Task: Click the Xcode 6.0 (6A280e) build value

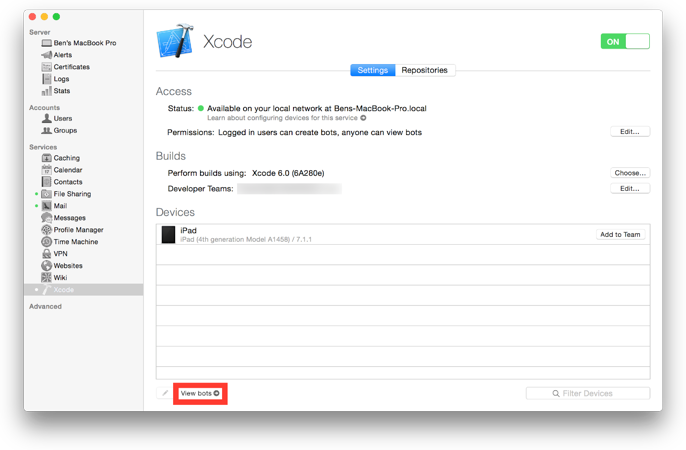Action: (x=288, y=173)
